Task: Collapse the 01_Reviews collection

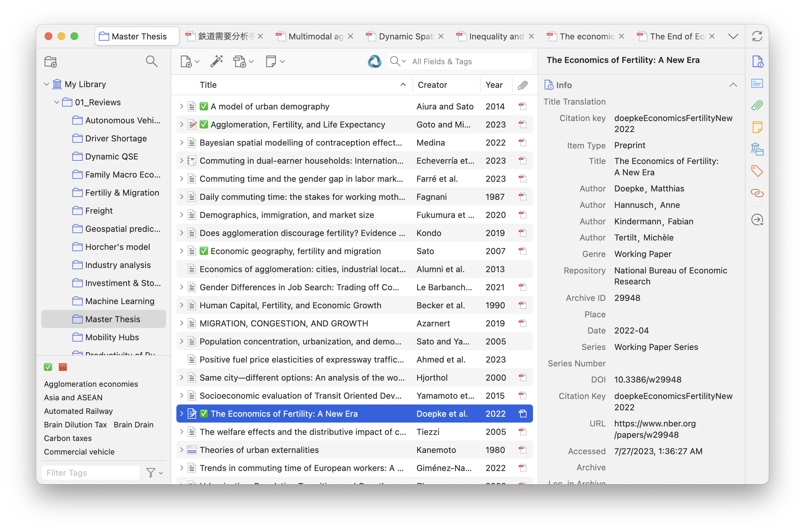Action: [57, 102]
